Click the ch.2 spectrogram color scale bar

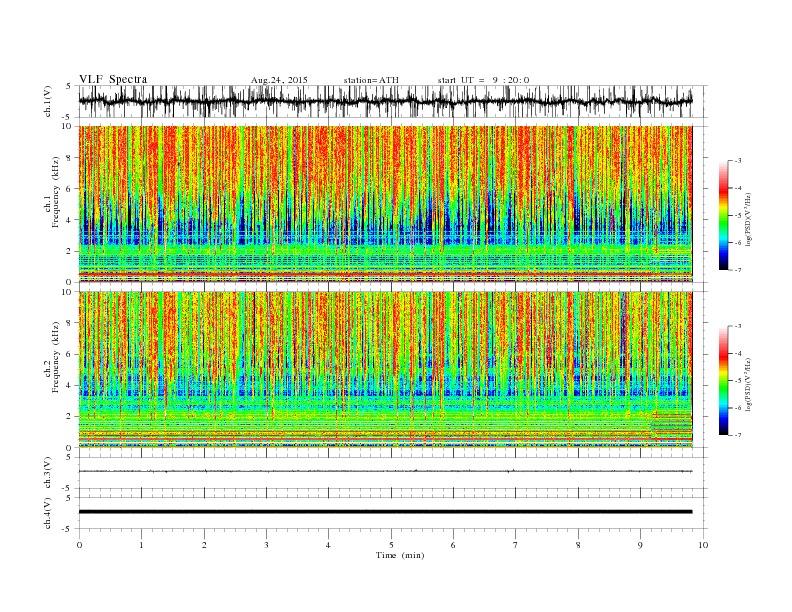[x=723, y=381]
